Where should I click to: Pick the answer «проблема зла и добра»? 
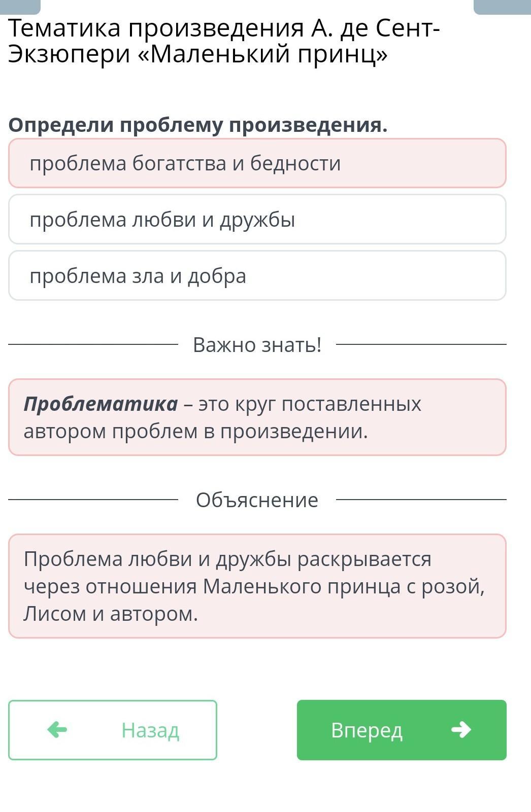[257, 276]
